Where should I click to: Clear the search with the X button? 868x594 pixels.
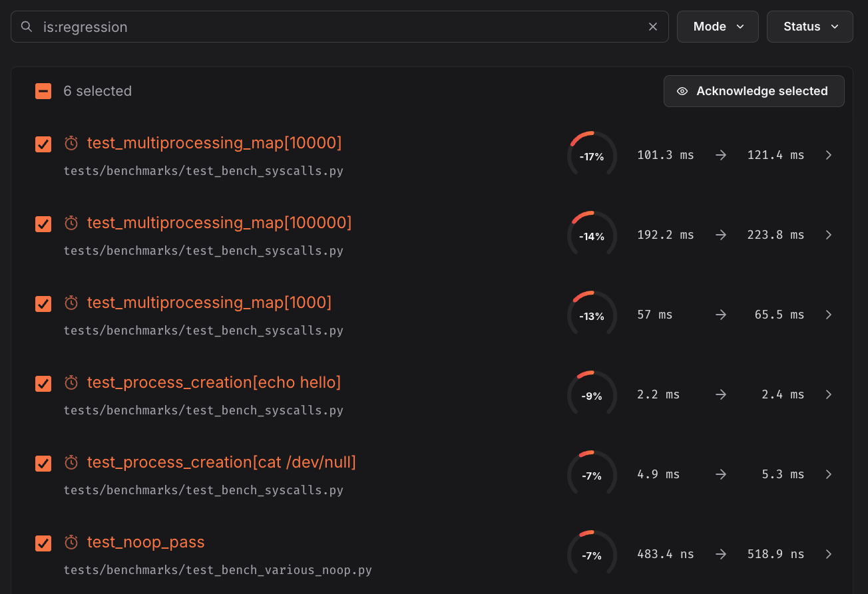coord(652,26)
